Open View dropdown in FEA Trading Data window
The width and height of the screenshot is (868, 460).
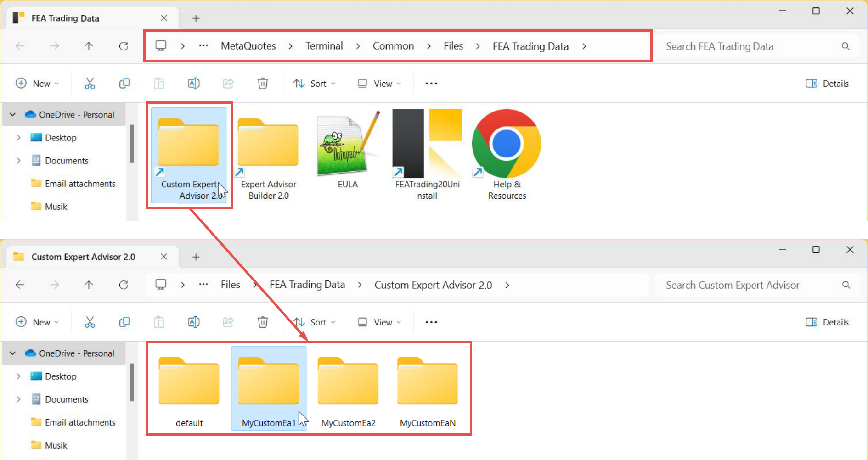point(380,84)
